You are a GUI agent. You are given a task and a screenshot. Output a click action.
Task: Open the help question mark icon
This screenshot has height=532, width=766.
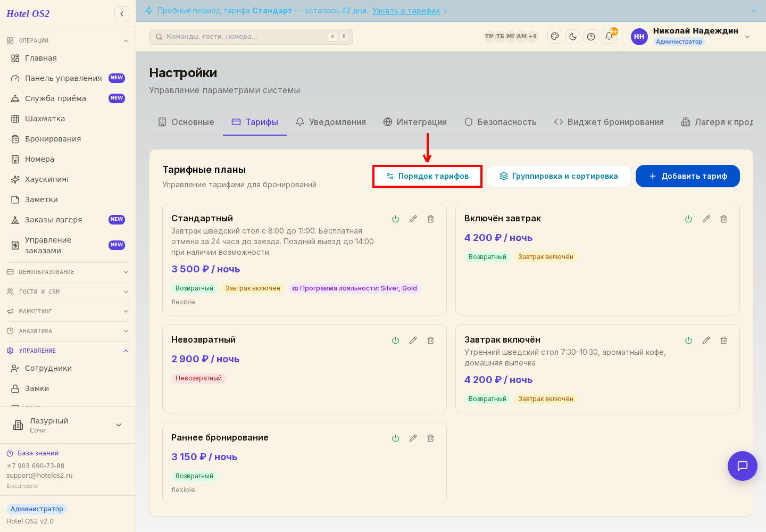[591, 37]
